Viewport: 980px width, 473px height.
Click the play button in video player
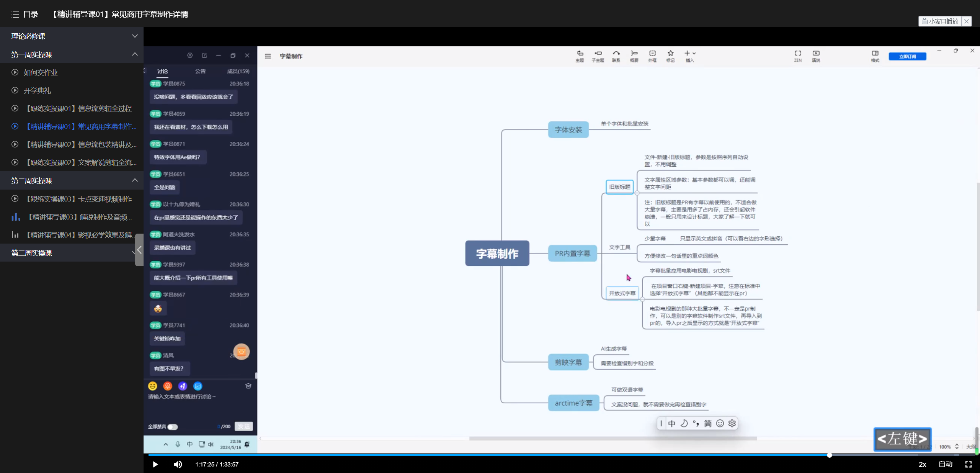[155, 464]
